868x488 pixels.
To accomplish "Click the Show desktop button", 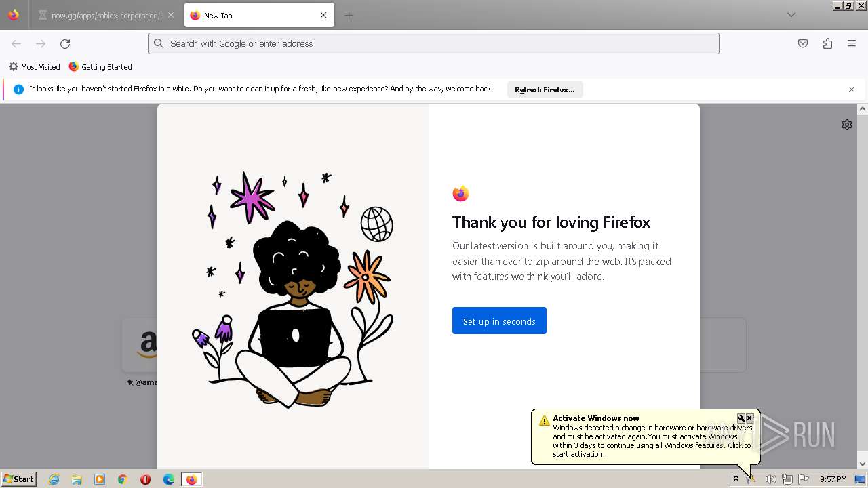I will pyautogui.click(x=860, y=479).
